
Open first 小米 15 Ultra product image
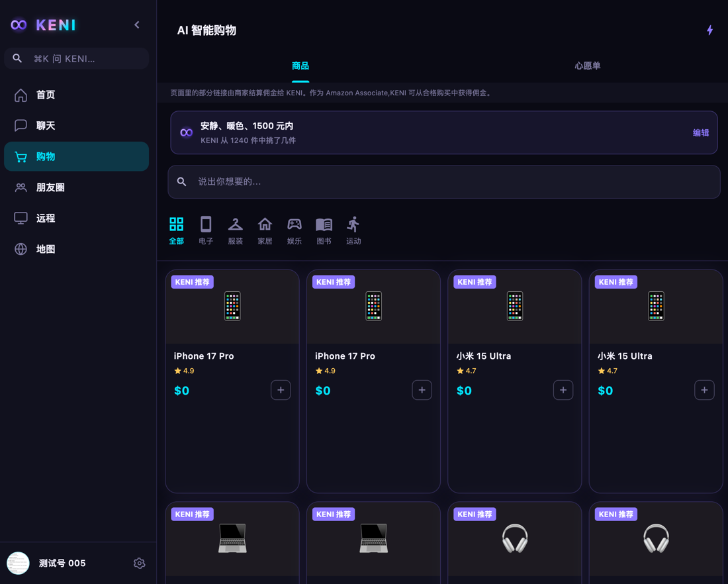(515, 307)
